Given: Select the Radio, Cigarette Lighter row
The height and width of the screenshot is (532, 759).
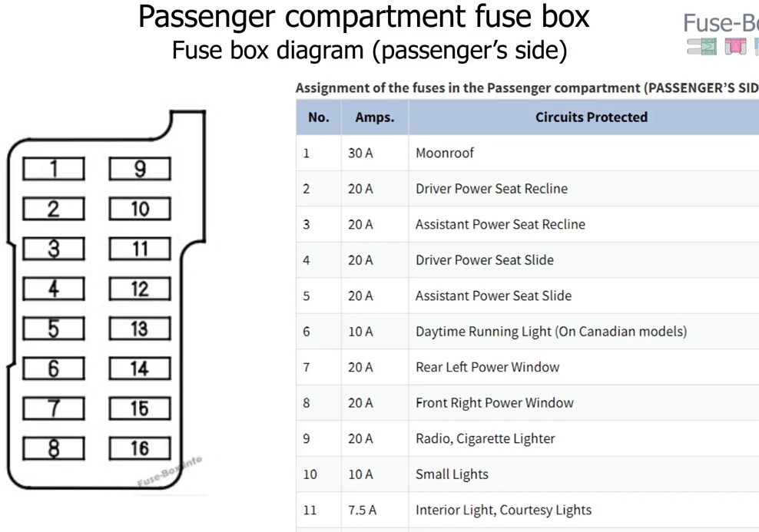Looking at the screenshot, I should 528,438.
